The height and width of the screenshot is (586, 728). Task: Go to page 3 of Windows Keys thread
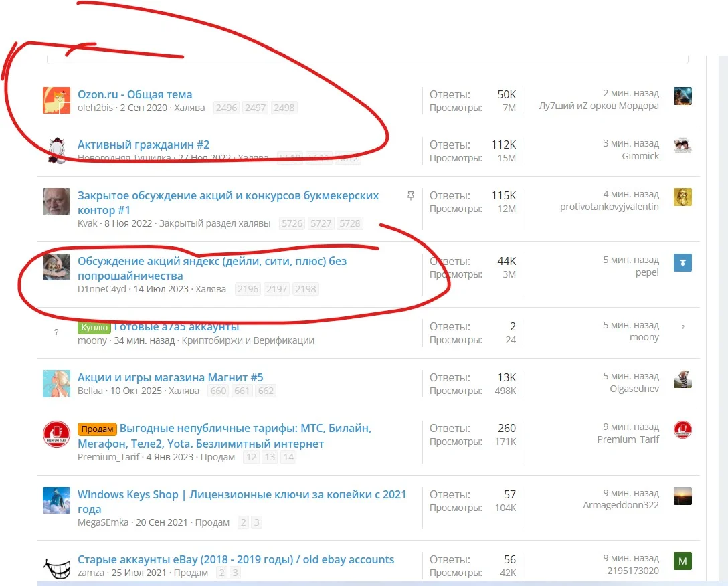(256, 522)
